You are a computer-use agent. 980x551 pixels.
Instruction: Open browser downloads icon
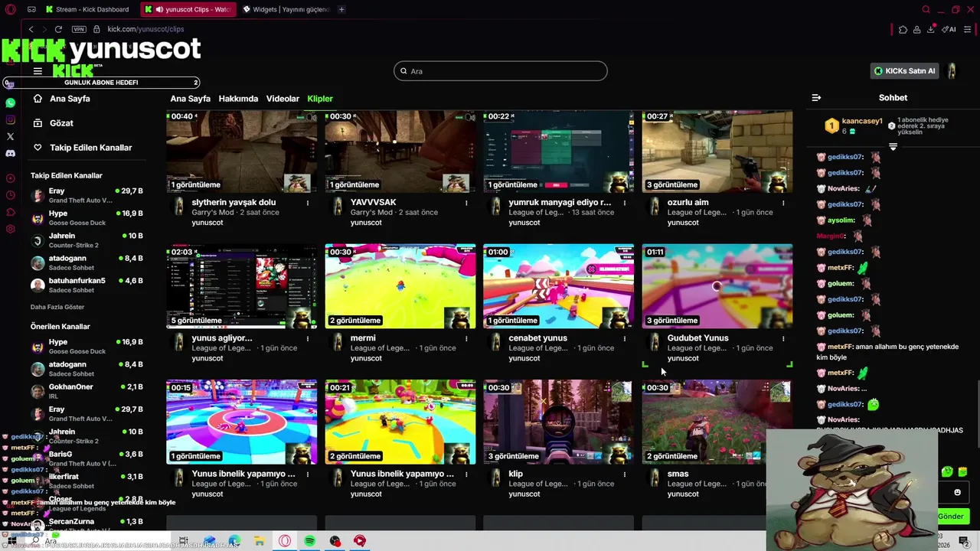click(931, 29)
